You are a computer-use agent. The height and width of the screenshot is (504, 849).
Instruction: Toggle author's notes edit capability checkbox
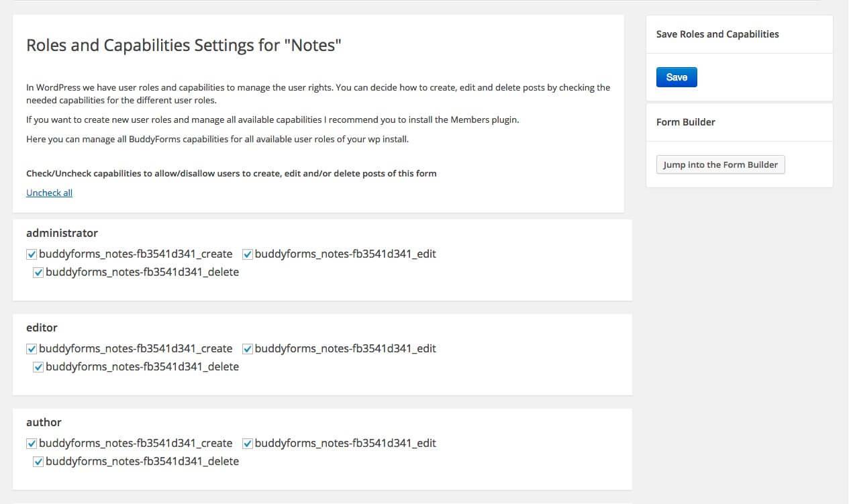point(248,444)
